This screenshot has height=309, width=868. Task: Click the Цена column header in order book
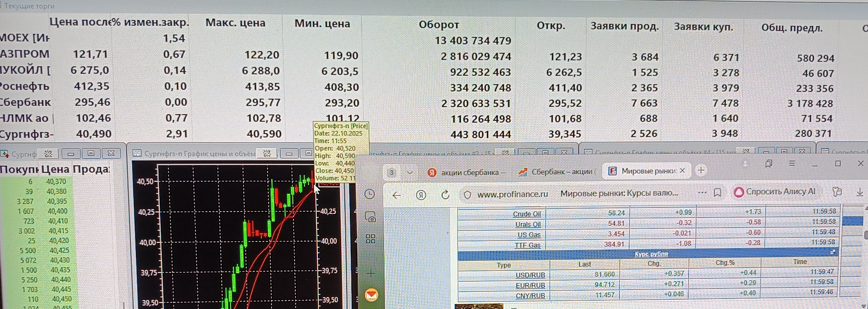(x=55, y=169)
